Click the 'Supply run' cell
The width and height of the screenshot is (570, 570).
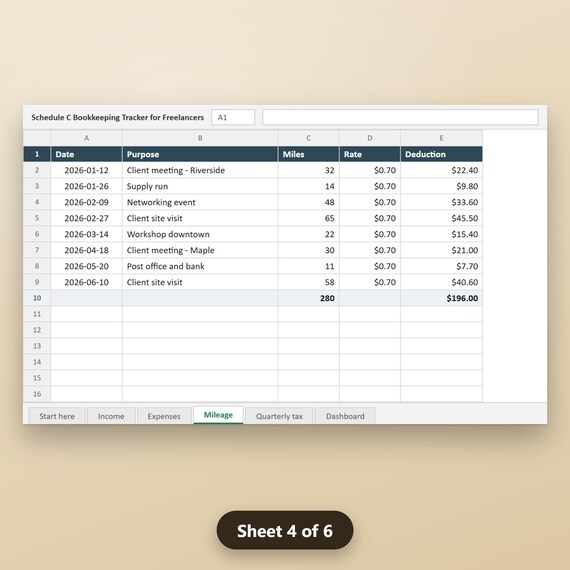point(200,186)
